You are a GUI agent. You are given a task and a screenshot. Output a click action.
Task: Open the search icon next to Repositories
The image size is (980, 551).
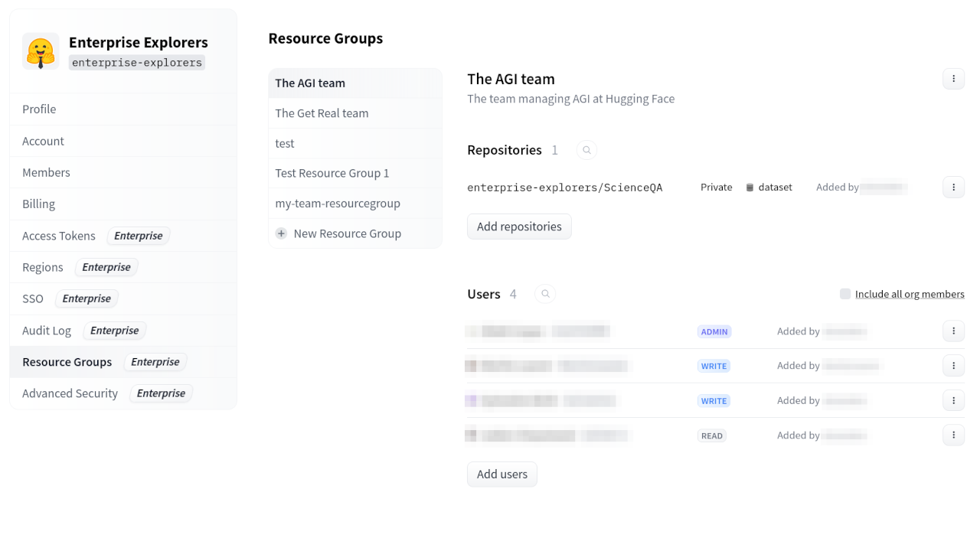click(586, 150)
